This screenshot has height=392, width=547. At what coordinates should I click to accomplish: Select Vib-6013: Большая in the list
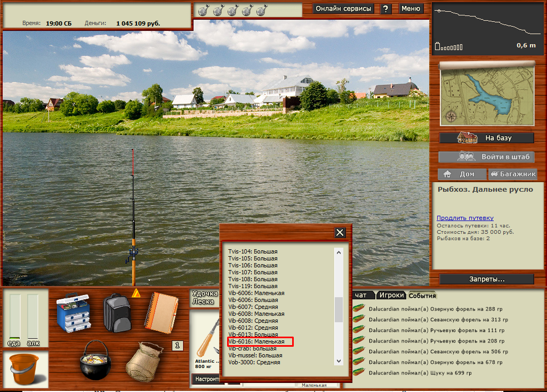(x=253, y=334)
